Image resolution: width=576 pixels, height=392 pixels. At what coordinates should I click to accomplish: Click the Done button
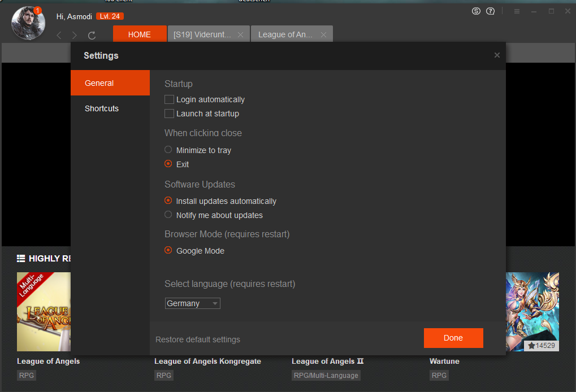click(x=453, y=338)
